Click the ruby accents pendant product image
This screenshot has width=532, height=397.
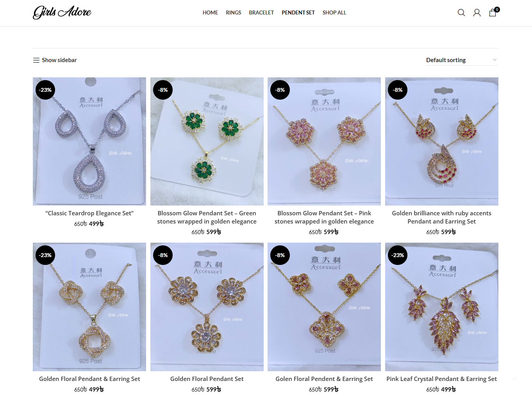(x=442, y=141)
